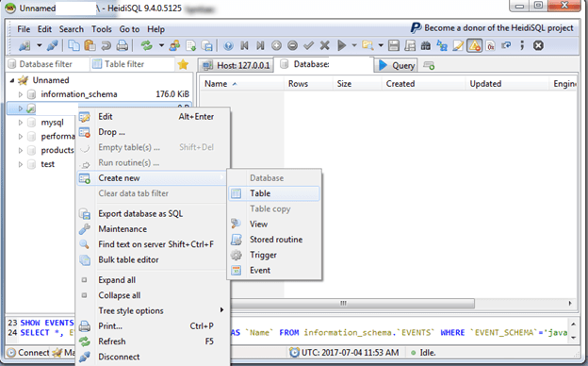Sort by the Size column header
Image resolution: width=588 pixels, height=366 pixels.
tap(357, 84)
